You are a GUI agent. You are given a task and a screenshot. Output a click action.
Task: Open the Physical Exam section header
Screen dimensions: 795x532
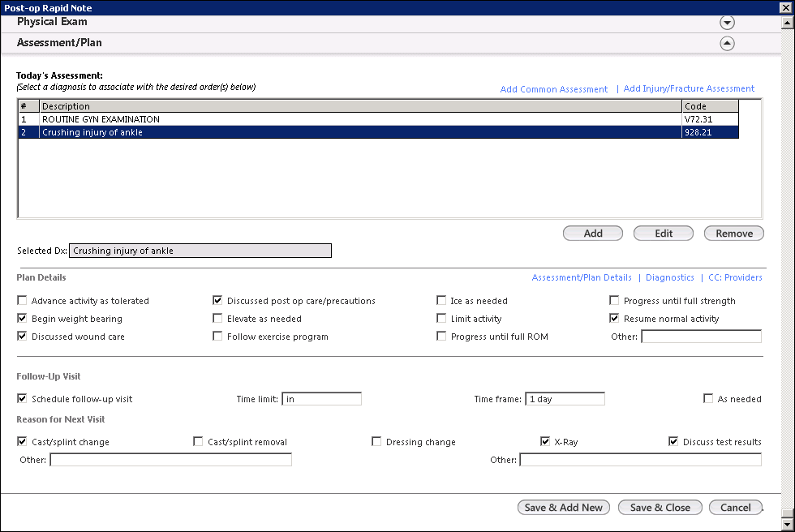tap(52, 22)
